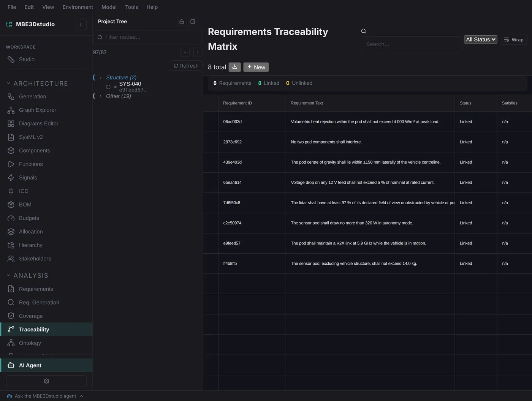Open Graph Explorer
This screenshot has width=532, height=401.
coord(46,110)
